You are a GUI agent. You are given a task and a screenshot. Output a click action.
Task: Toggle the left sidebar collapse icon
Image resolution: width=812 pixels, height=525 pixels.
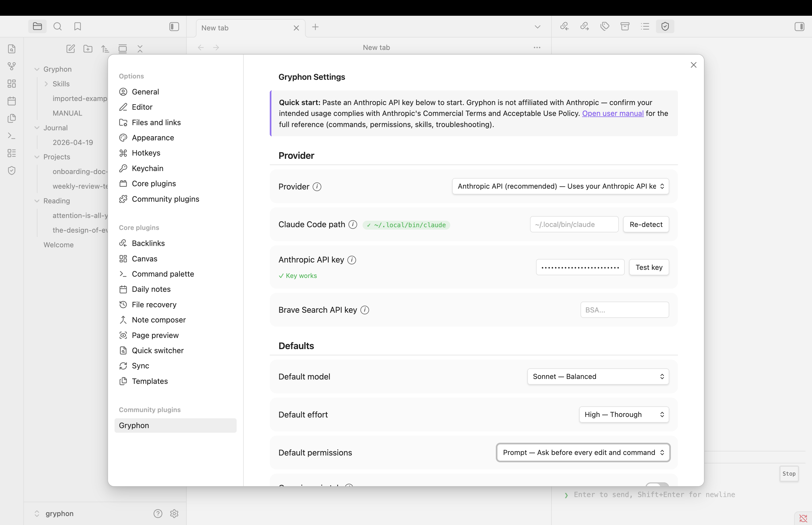click(x=174, y=26)
